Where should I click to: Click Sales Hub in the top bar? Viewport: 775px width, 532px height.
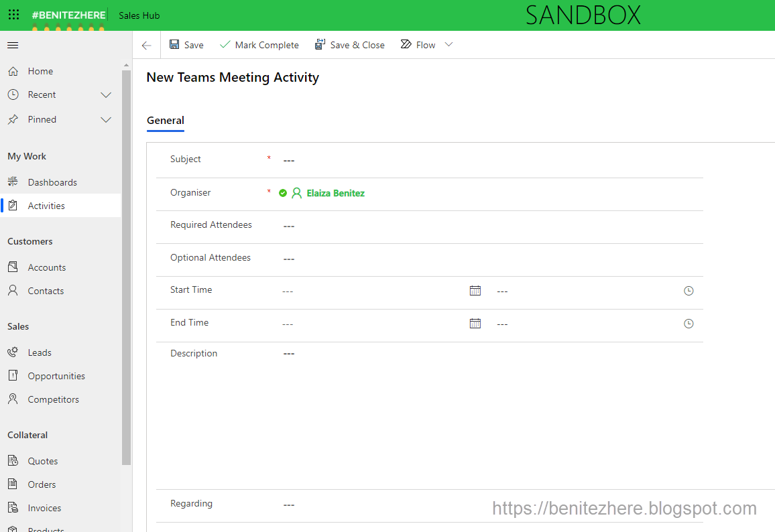pyautogui.click(x=139, y=15)
